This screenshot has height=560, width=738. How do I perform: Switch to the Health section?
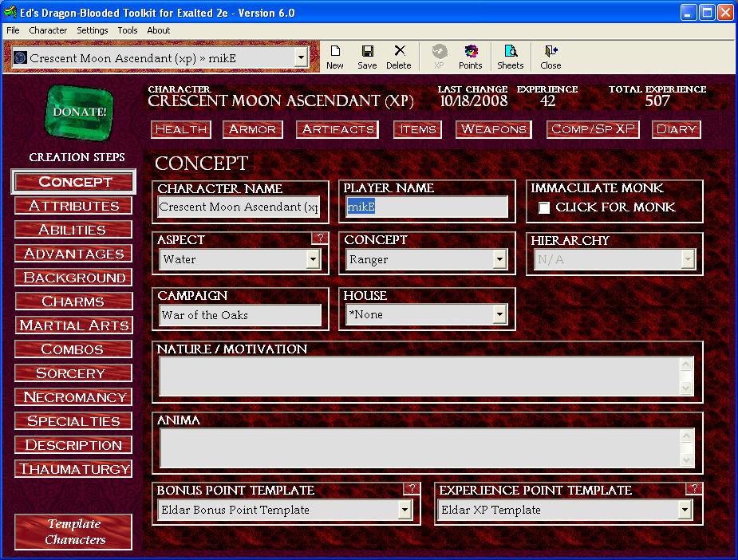point(181,129)
